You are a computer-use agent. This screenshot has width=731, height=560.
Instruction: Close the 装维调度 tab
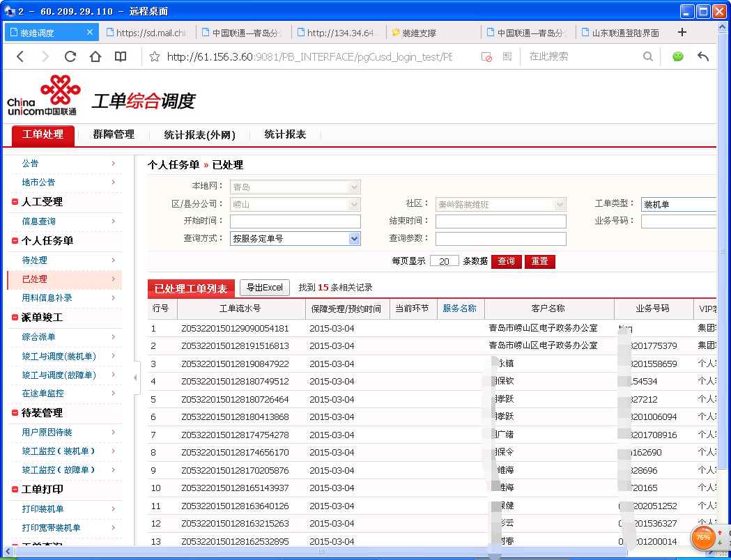pyautogui.click(x=90, y=32)
